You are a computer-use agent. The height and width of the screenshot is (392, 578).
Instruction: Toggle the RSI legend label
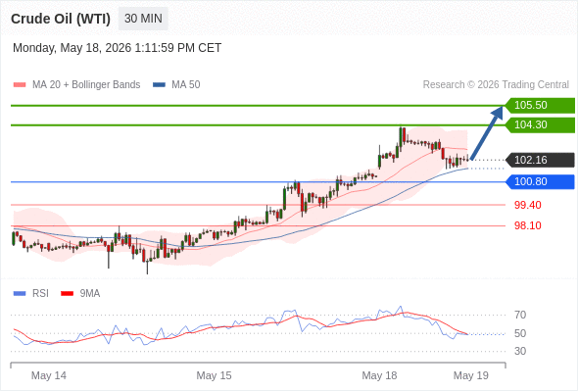click(40, 294)
